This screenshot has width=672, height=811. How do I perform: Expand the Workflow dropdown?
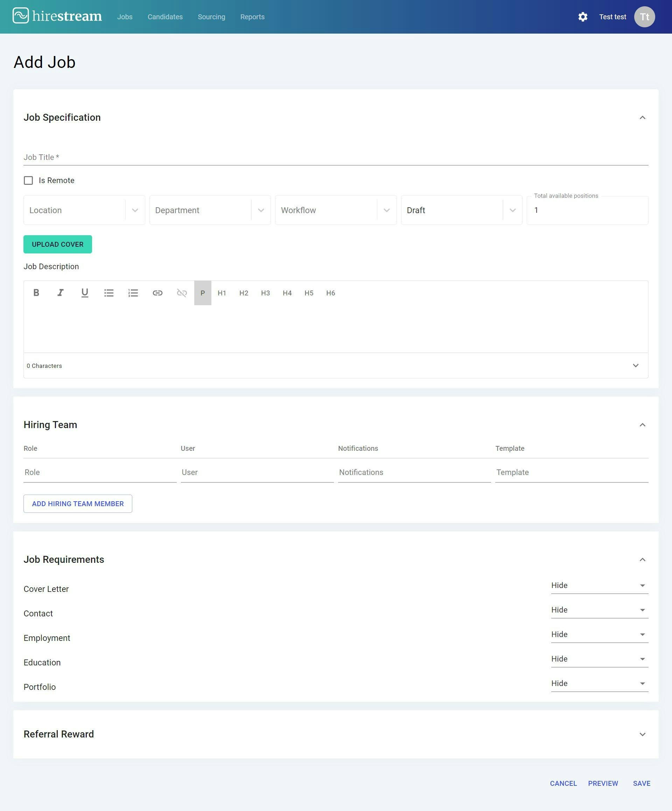tap(387, 210)
